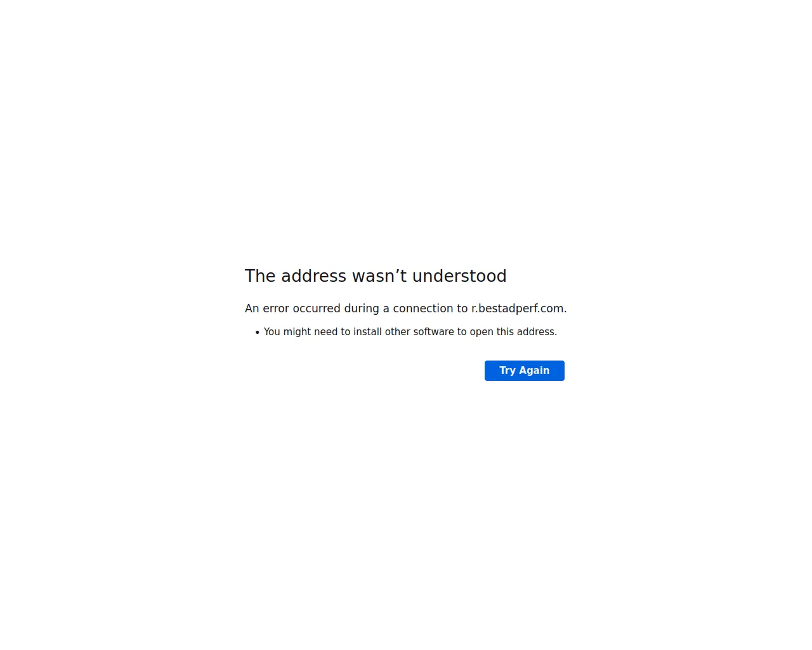Click the word "other" in the bullet text
The image size is (812, 650).
(x=397, y=332)
